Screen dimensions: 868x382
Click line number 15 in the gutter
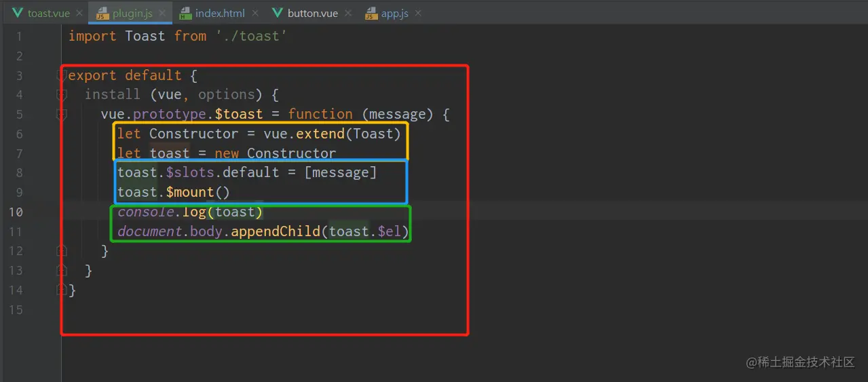[16, 309]
